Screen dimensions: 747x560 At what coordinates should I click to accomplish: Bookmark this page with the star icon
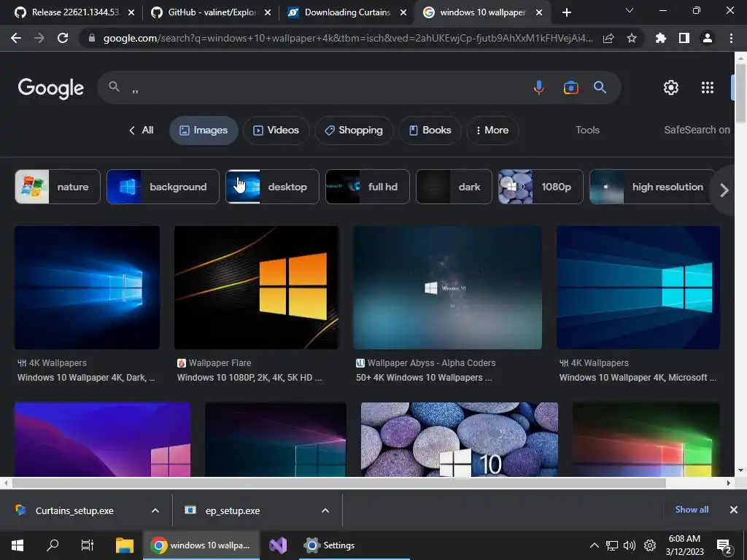click(x=632, y=38)
